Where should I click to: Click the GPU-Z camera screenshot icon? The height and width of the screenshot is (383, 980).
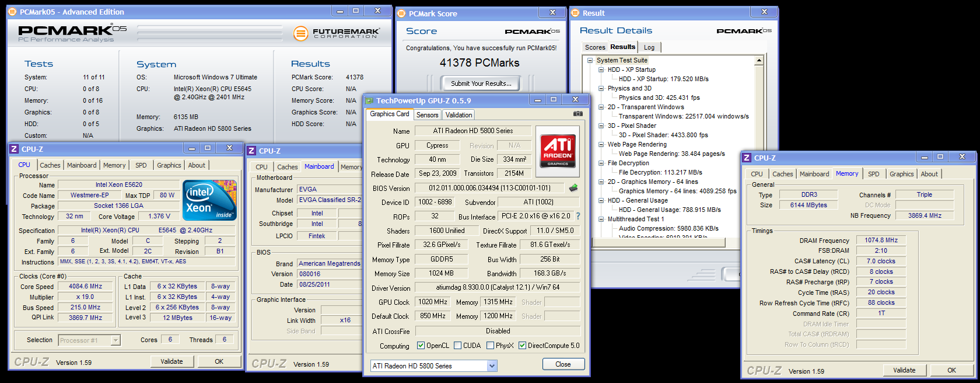577,114
